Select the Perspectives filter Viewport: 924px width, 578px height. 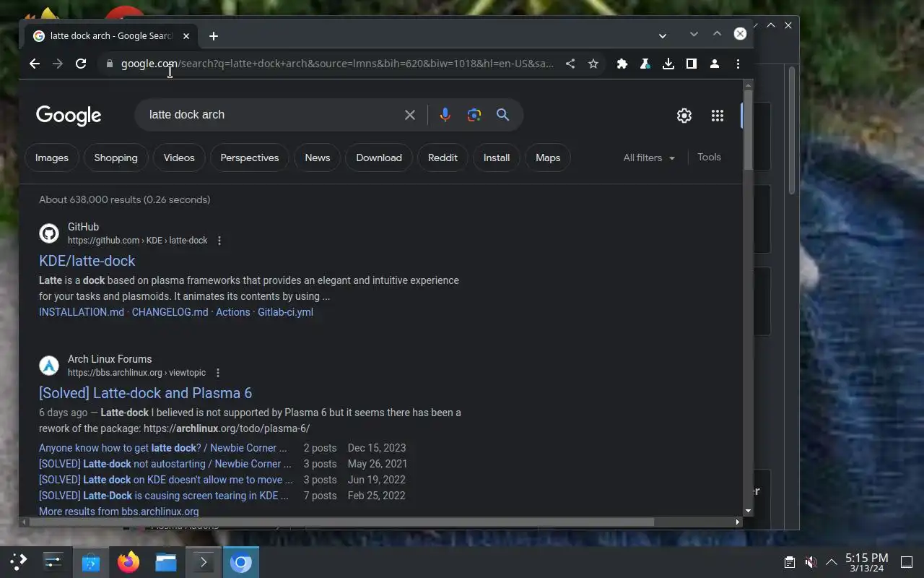coord(250,158)
